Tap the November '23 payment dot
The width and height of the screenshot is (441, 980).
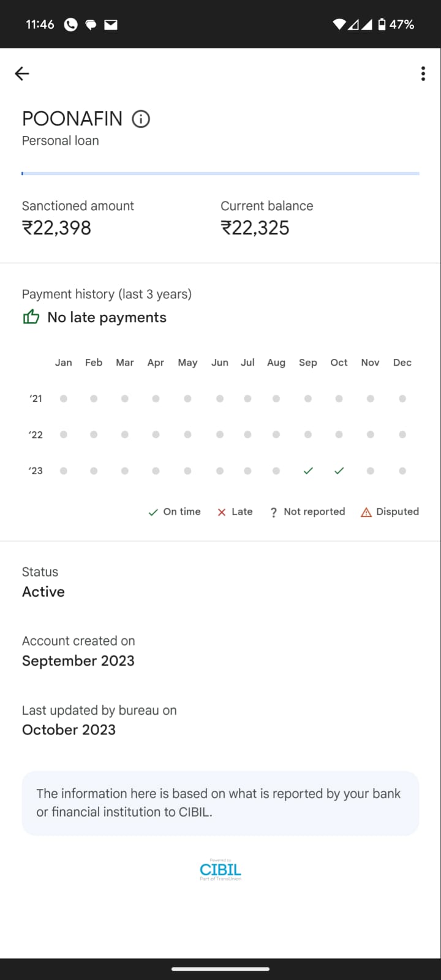coord(371,471)
